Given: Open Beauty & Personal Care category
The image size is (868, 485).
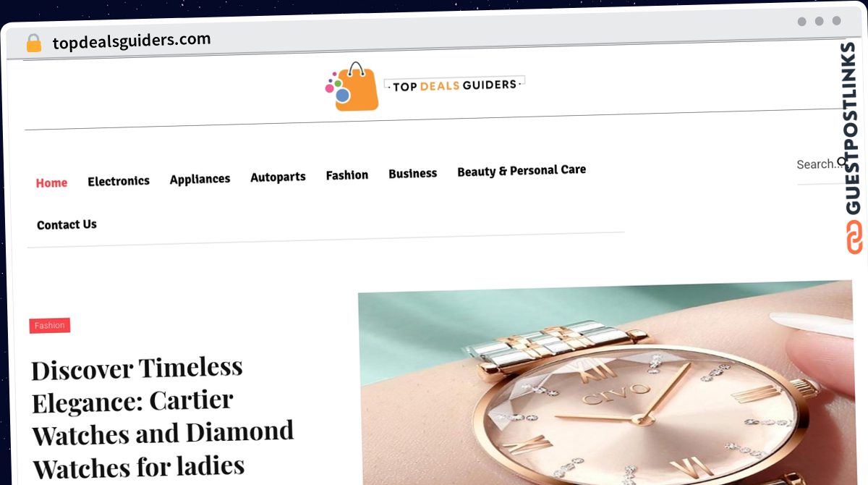Looking at the screenshot, I should 522,171.
